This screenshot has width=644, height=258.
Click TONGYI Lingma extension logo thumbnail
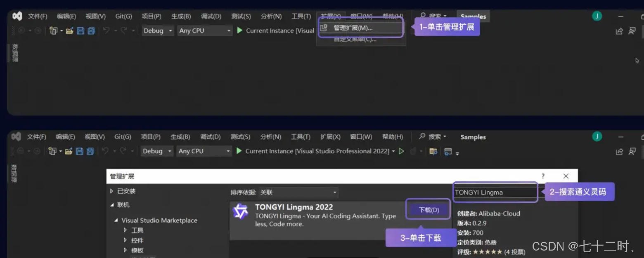[x=240, y=211]
